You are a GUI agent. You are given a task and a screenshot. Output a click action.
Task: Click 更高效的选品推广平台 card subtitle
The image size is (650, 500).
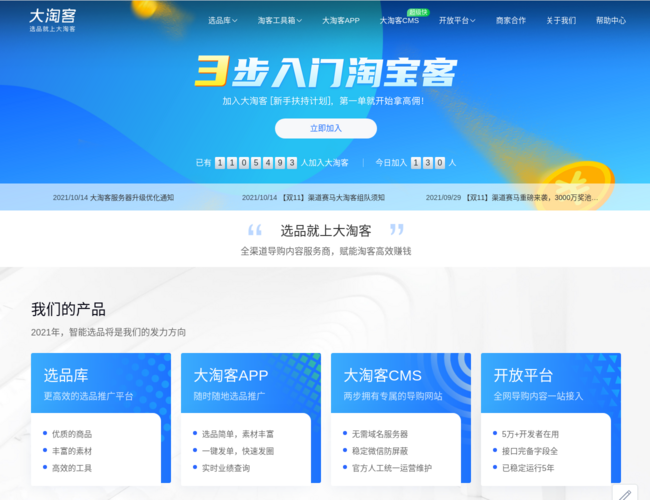[x=88, y=396]
